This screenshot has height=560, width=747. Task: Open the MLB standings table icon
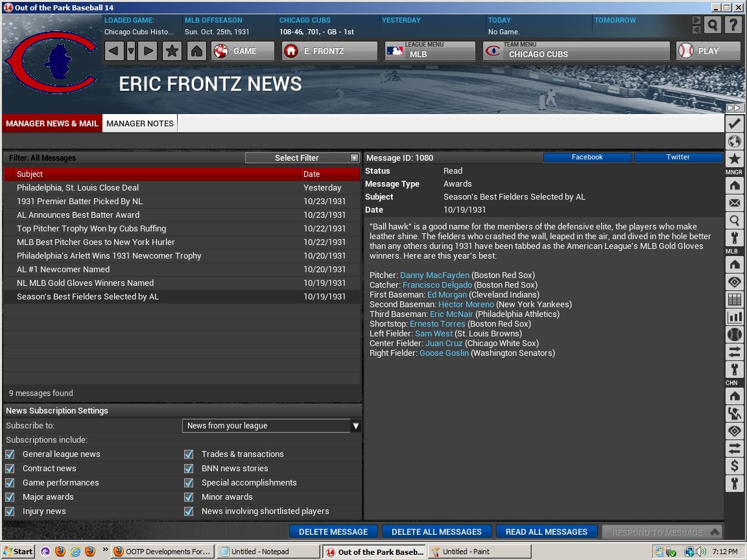coord(734,299)
